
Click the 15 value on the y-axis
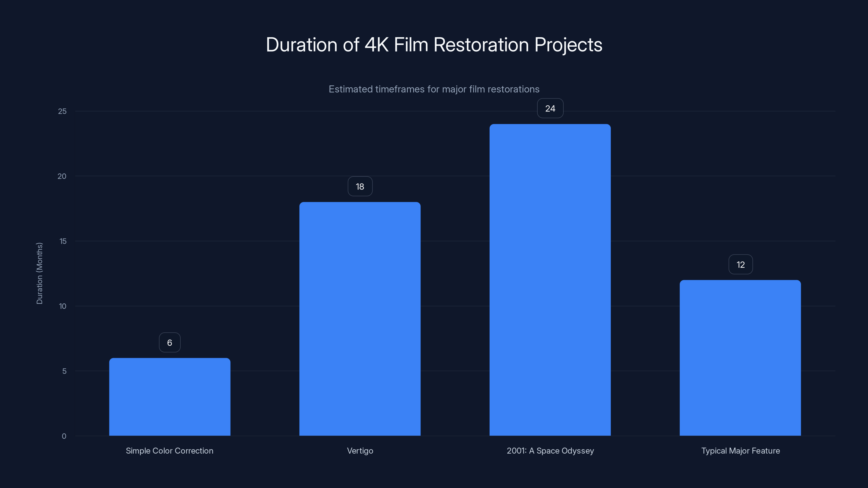click(63, 241)
